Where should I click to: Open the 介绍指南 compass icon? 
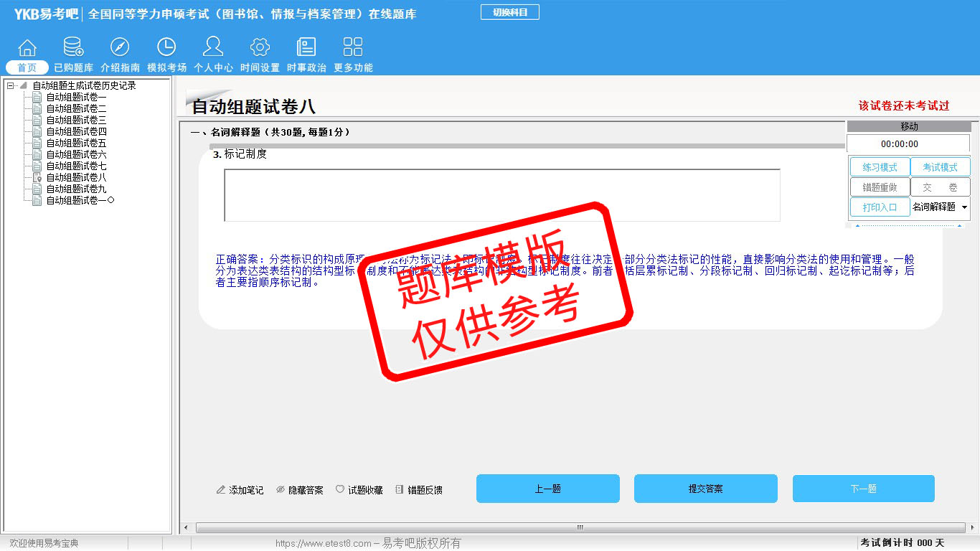click(120, 48)
